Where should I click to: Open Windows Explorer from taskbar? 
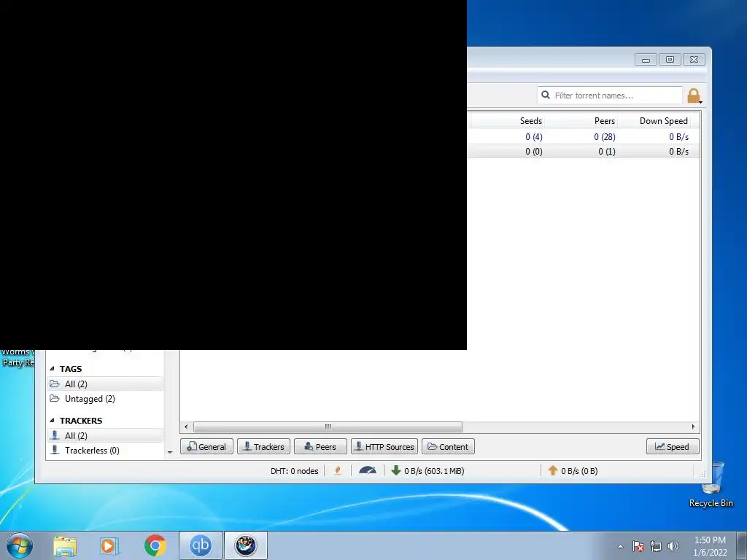pos(65,545)
